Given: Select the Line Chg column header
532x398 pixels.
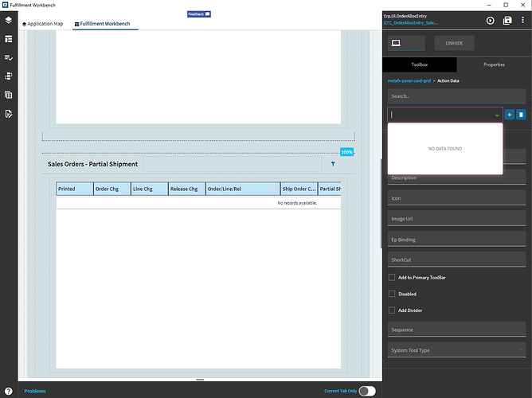Looking at the screenshot, I should (x=149, y=189).
